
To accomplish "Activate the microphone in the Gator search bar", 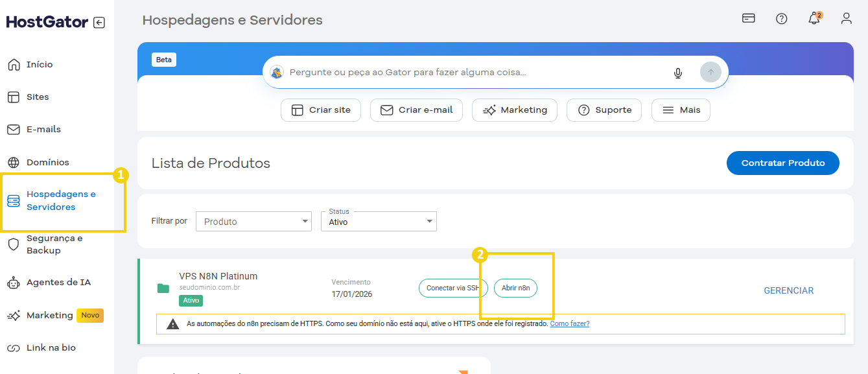I will (677, 72).
